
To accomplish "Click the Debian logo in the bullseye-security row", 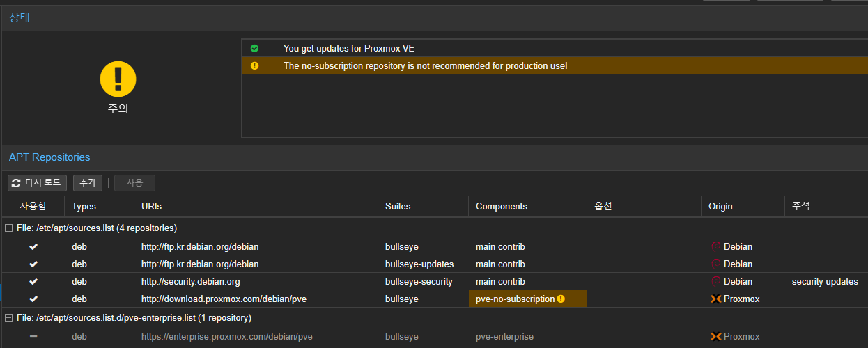I will click(x=715, y=281).
